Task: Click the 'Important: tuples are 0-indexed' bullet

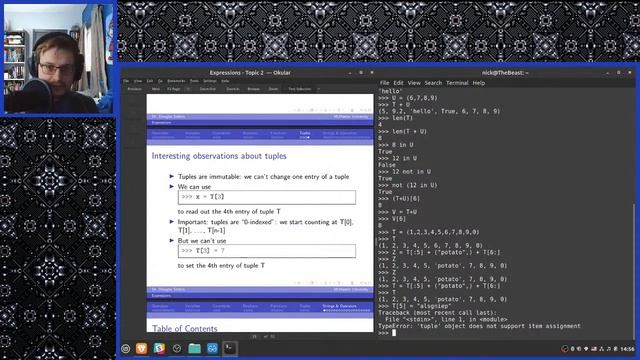Action: (265, 226)
